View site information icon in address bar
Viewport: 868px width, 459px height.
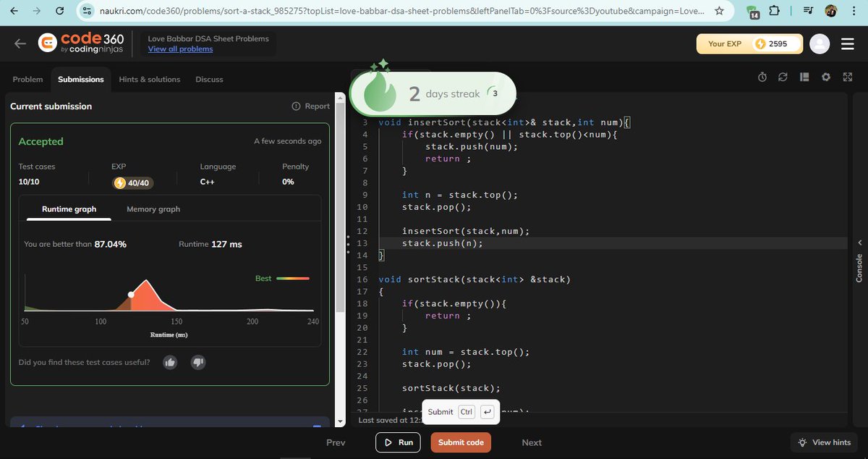click(87, 11)
